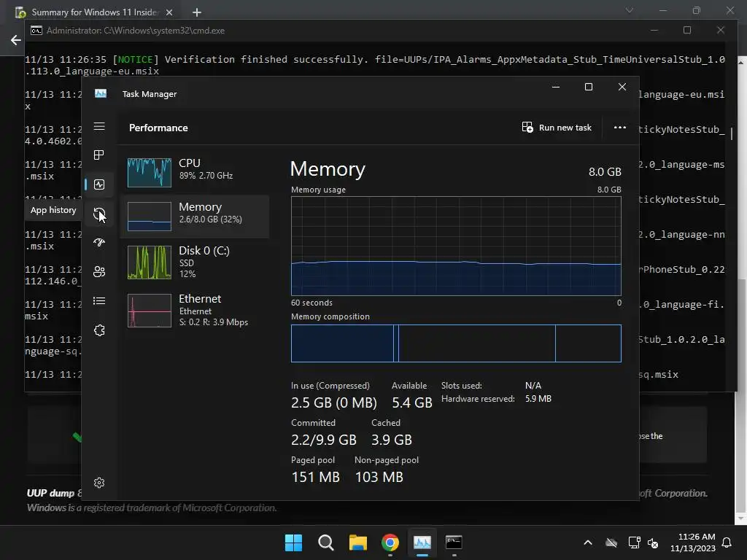Click the Memory composition bar
This screenshot has width=747, height=560.
[456, 343]
